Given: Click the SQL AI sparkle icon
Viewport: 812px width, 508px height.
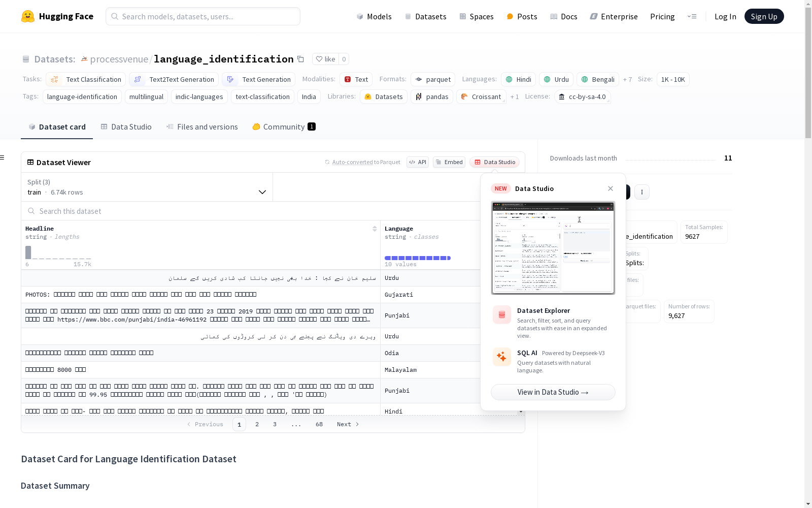Looking at the screenshot, I should tap(502, 357).
